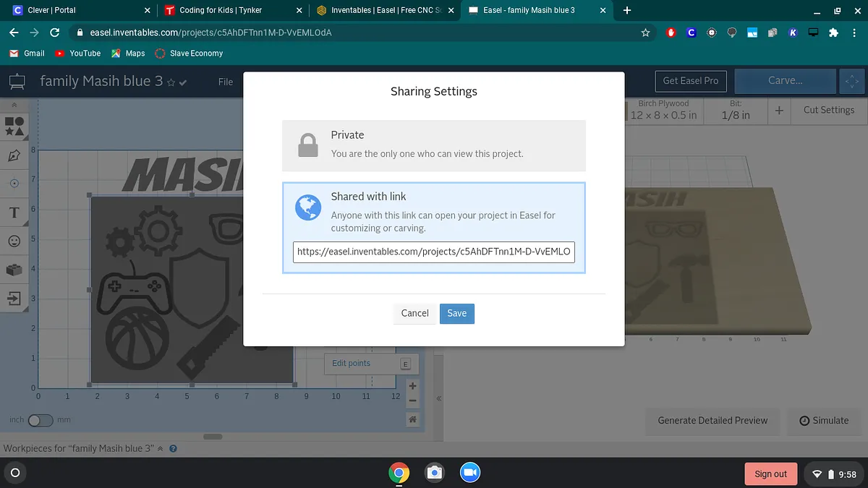Image resolution: width=868 pixels, height=488 pixels.
Task: Open the Camera app from shelf
Action: [x=434, y=473]
